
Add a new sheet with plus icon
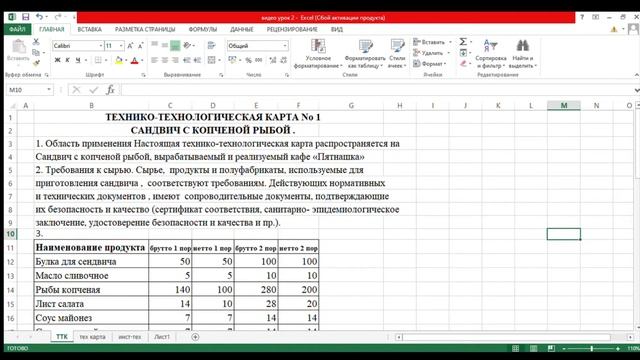(195, 337)
